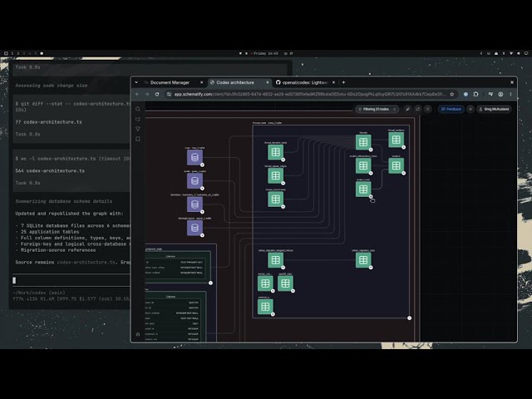Image resolution: width=532 pixels, height=399 pixels.
Task: Open the browser three-dot menu
Action: click(510, 94)
